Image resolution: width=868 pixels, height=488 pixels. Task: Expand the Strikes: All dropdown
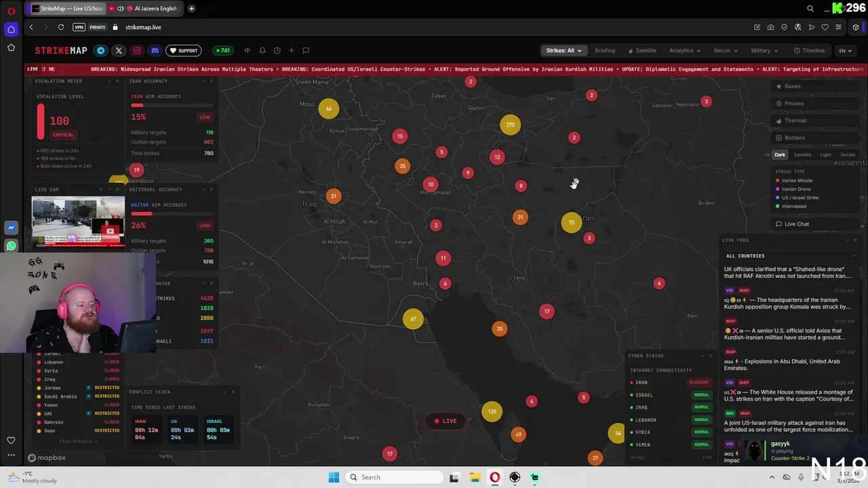(564, 50)
